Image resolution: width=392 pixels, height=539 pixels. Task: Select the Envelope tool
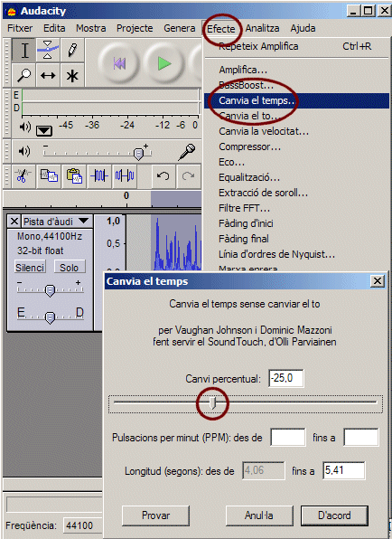[48, 50]
